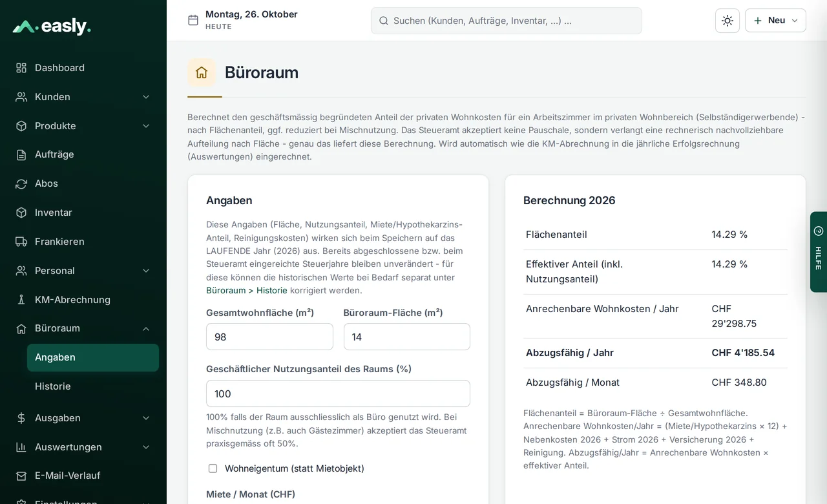Enable the Wohneigentum (statt Mietobjekt) checkbox
This screenshot has height=504, width=827.
point(213,468)
